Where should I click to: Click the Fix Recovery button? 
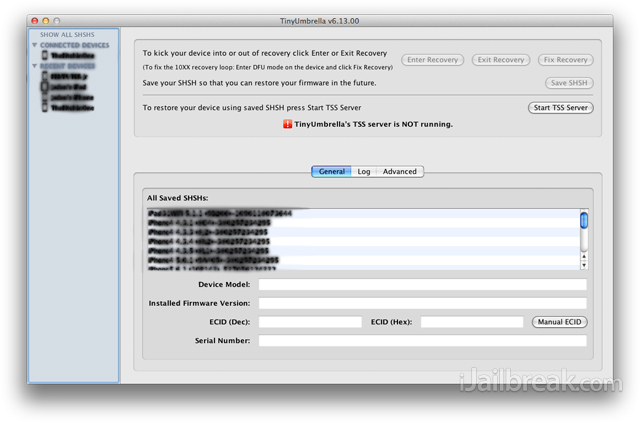coord(565,60)
